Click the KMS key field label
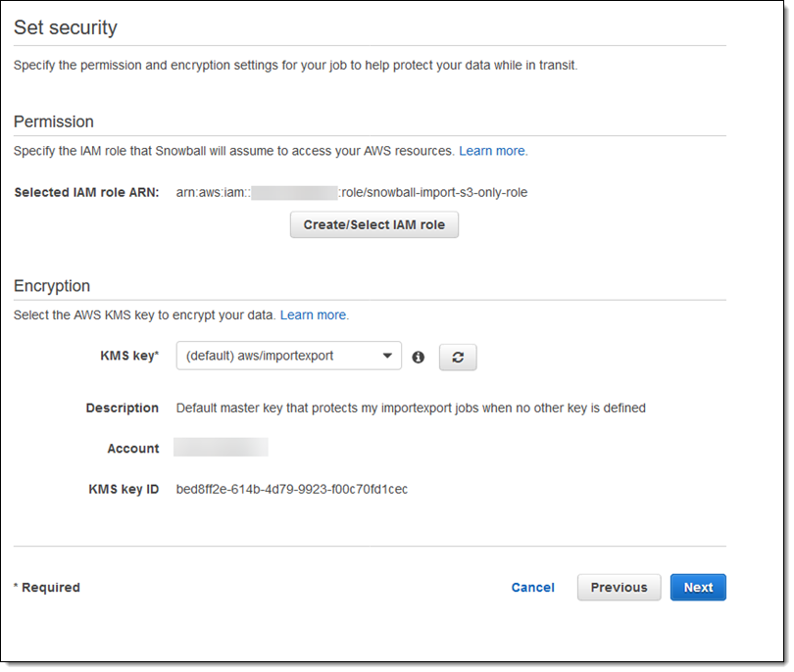 tap(128, 356)
